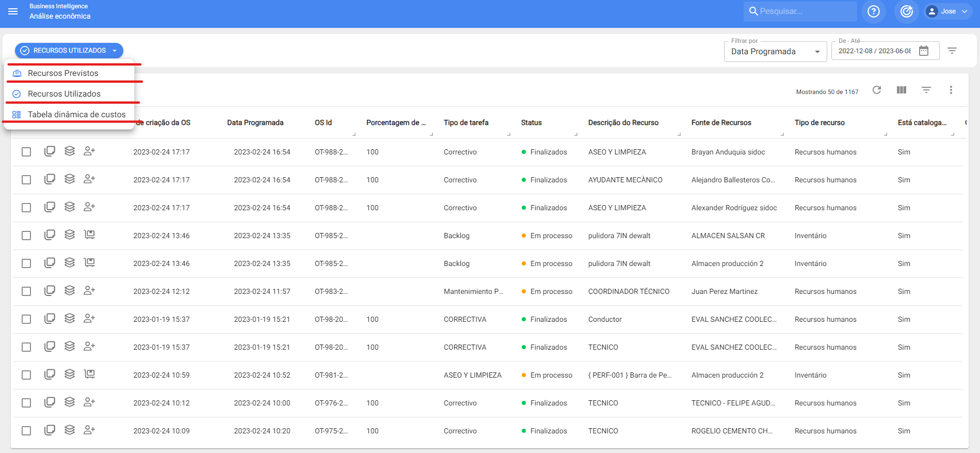
Task: Click add-person icon in ROGELIO CEMENTO row
Action: [x=89, y=430]
